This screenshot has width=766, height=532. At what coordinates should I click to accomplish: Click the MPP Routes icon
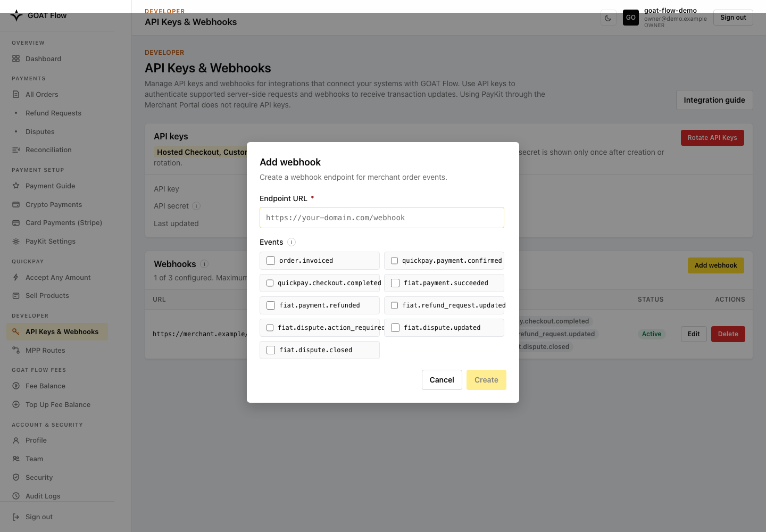point(16,351)
